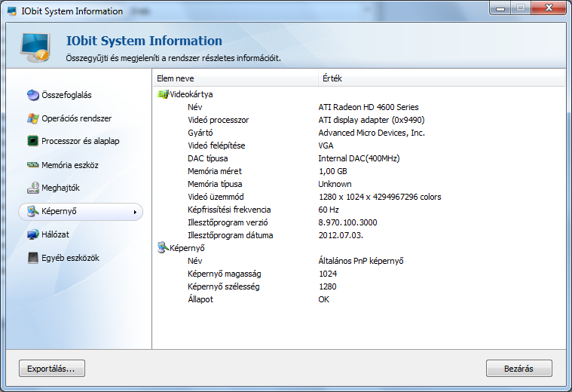Switch to Processzor és alaplap
This screenshot has height=392, width=572.
click(x=80, y=141)
